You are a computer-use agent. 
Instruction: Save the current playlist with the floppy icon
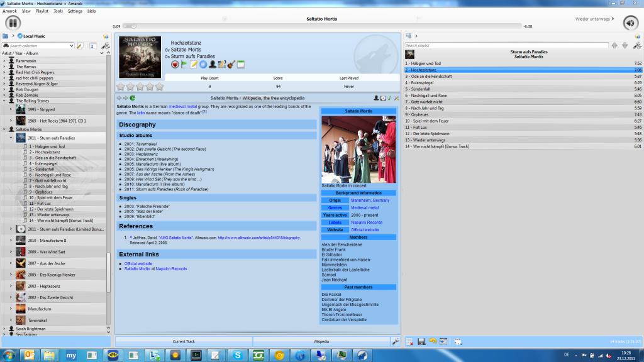click(421, 341)
